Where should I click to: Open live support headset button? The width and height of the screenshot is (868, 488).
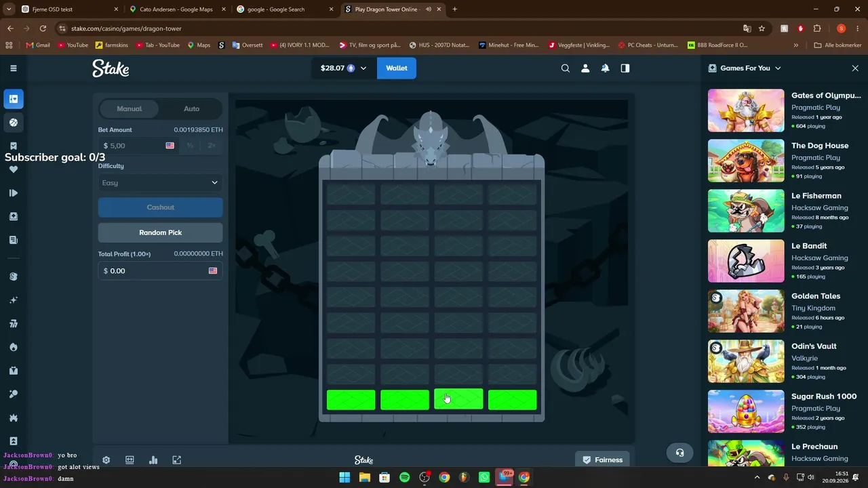(x=680, y=453)
